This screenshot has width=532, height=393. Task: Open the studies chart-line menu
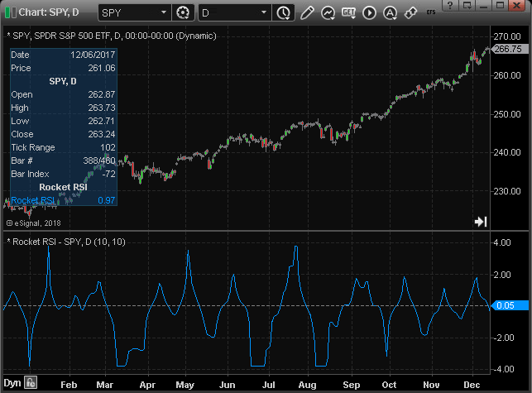328,13
